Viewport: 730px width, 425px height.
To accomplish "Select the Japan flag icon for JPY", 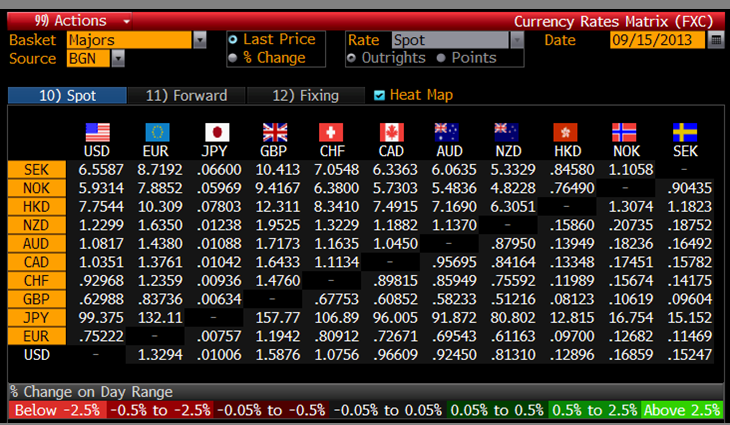I will pyautogui.click(x=216, y=133).
